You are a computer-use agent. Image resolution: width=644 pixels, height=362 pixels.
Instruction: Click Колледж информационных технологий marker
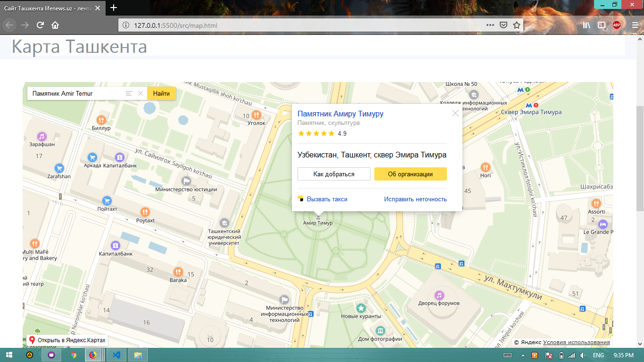(473, 94)
